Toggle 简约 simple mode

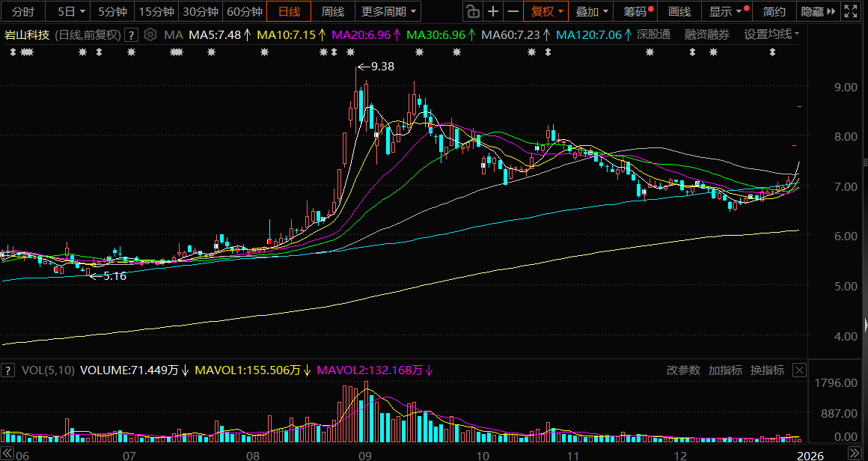click(x=773, y=11)
